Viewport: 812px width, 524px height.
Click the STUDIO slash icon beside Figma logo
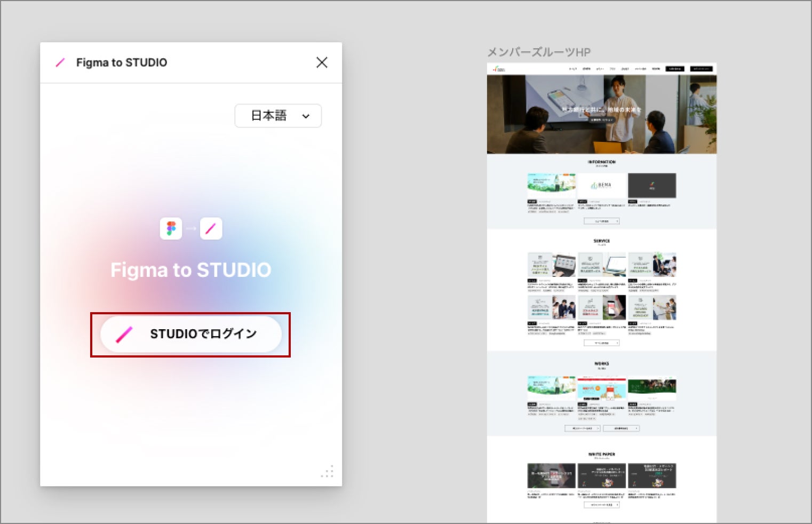[211, 228]
